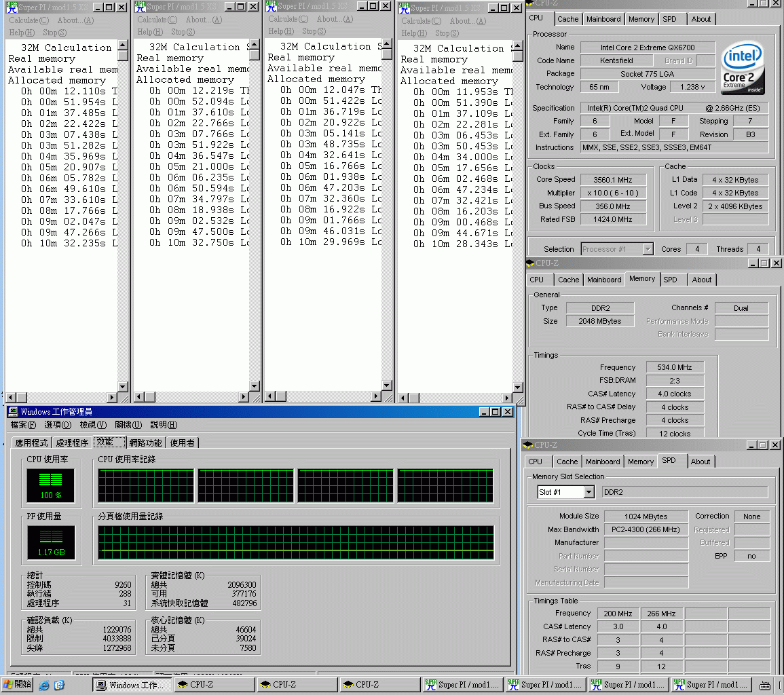
Task: Click memory Frequency value 534.0 MHz
Action: 675,367
